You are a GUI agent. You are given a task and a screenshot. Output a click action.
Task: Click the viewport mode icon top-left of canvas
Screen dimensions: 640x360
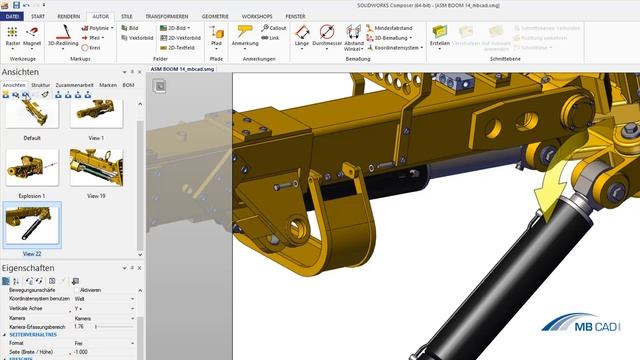pyautogui.click(x=160, y=86)
